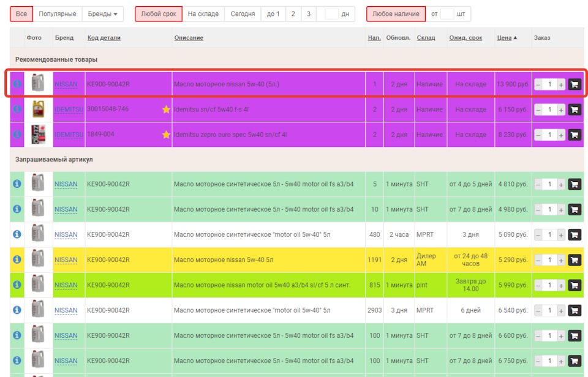
Task: Select the Любой срок delivery filter
Action: point(159,14)
